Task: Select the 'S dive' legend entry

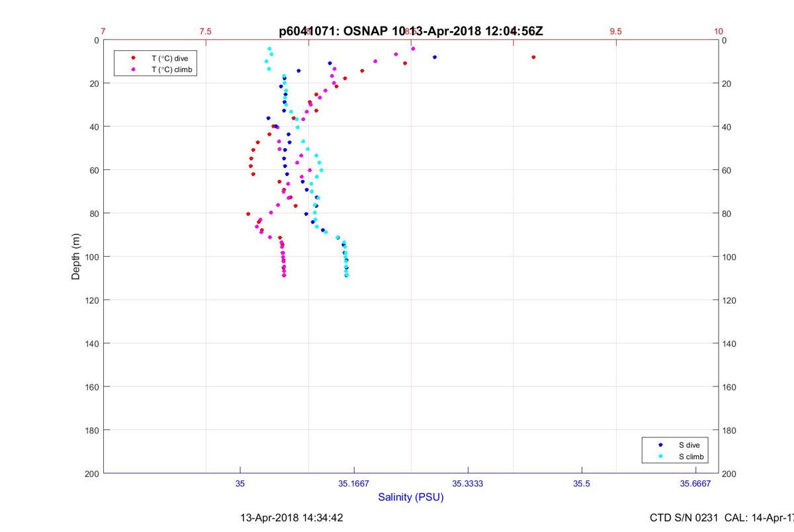Action: (674, 445)
